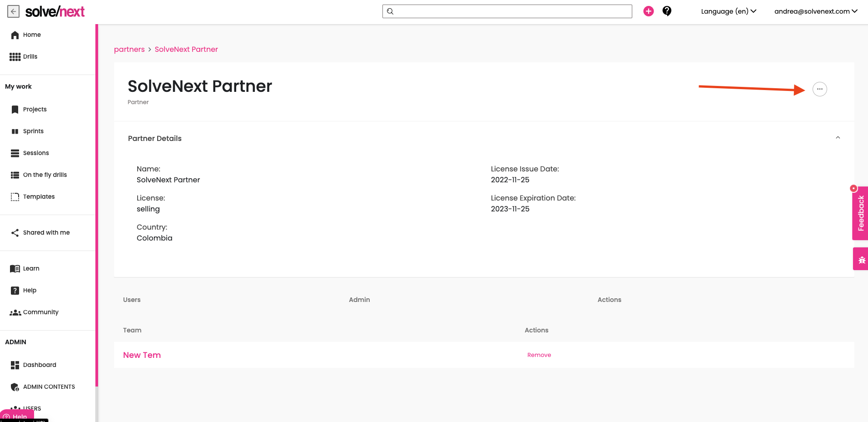The image size is (868, 422).
Task: Click license issue date 2022-11-25
Action: tap(510, 180)
